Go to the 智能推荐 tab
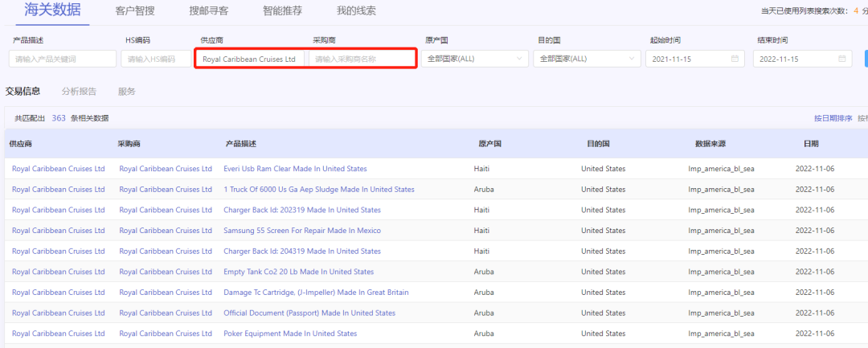Image resolution: width=868 pixels, height=348 pixels. pyautogui.click(x=282, y=11)
